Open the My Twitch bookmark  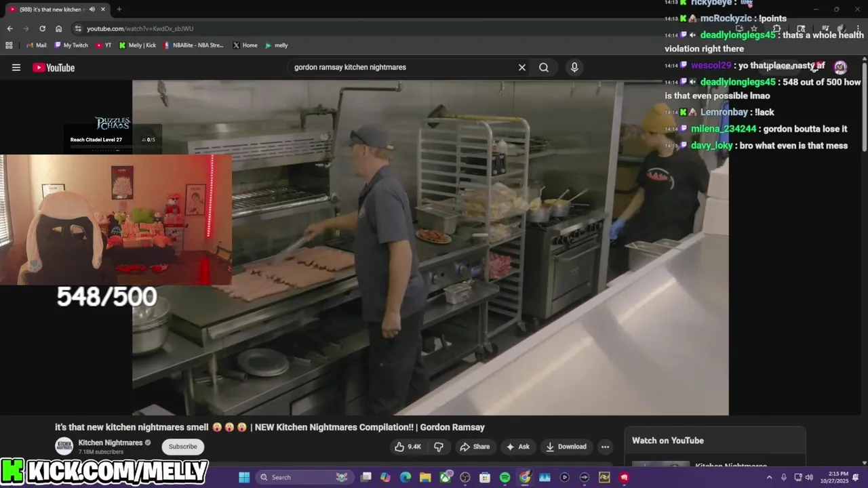point(71,45)
